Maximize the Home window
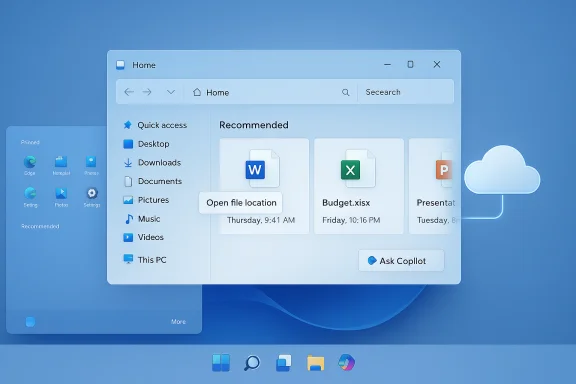 point(410,64)
